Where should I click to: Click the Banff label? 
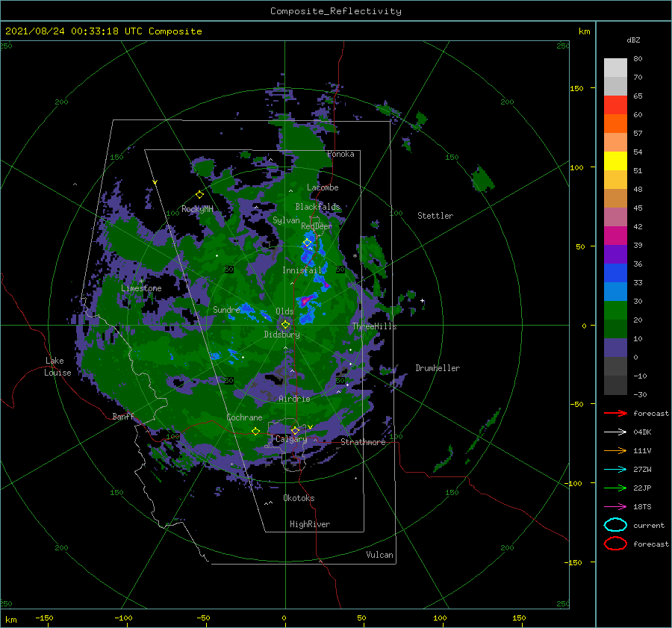[123, 417]
